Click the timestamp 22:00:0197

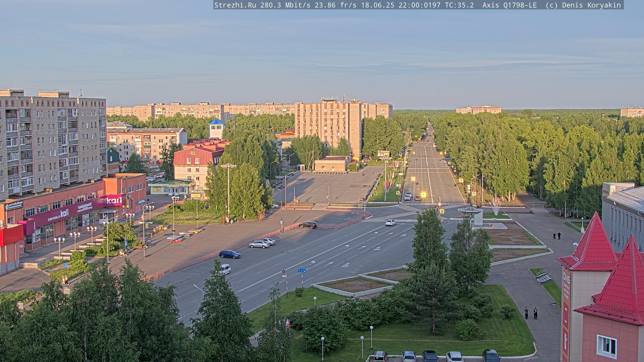click(x=419, y=5)
